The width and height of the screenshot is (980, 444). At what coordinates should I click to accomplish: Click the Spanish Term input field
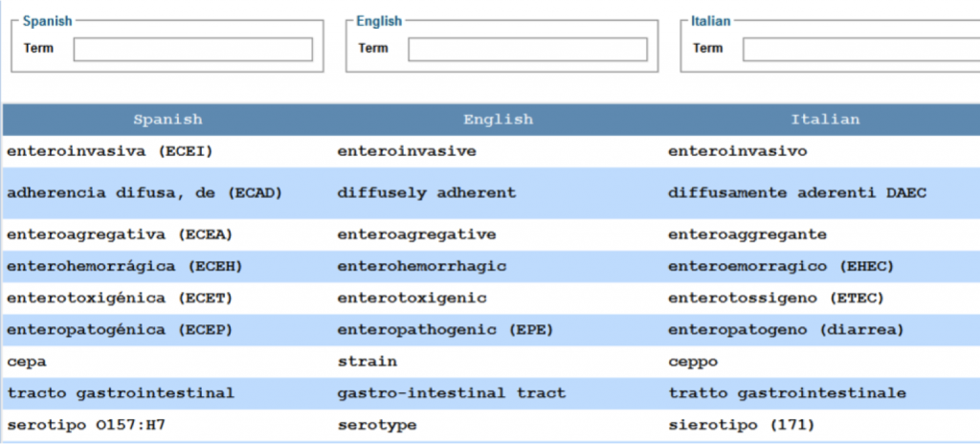pos(193,50)
